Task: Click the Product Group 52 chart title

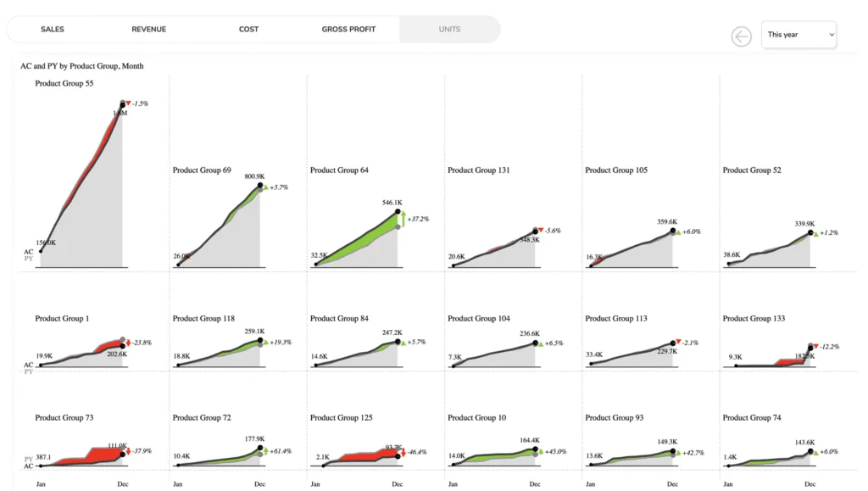Action: pos(752,170)
